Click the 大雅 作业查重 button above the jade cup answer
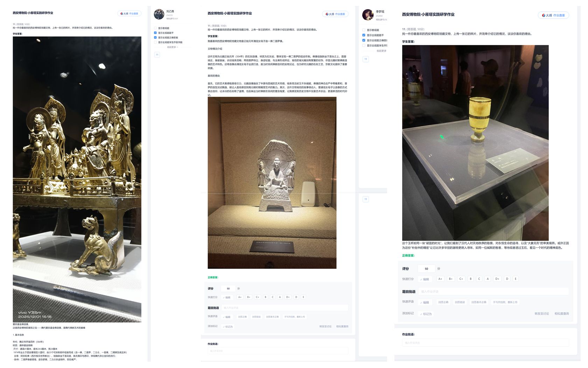 pos(553,15)
